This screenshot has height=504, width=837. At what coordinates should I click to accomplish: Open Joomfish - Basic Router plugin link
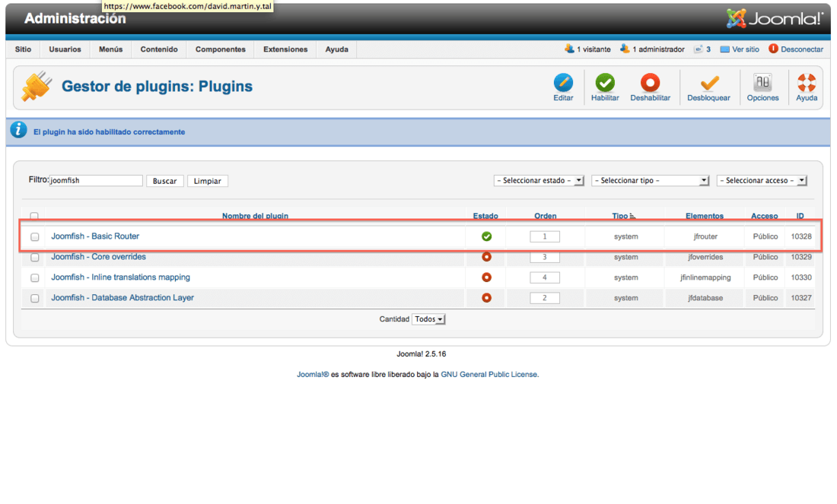click(95, 236)
